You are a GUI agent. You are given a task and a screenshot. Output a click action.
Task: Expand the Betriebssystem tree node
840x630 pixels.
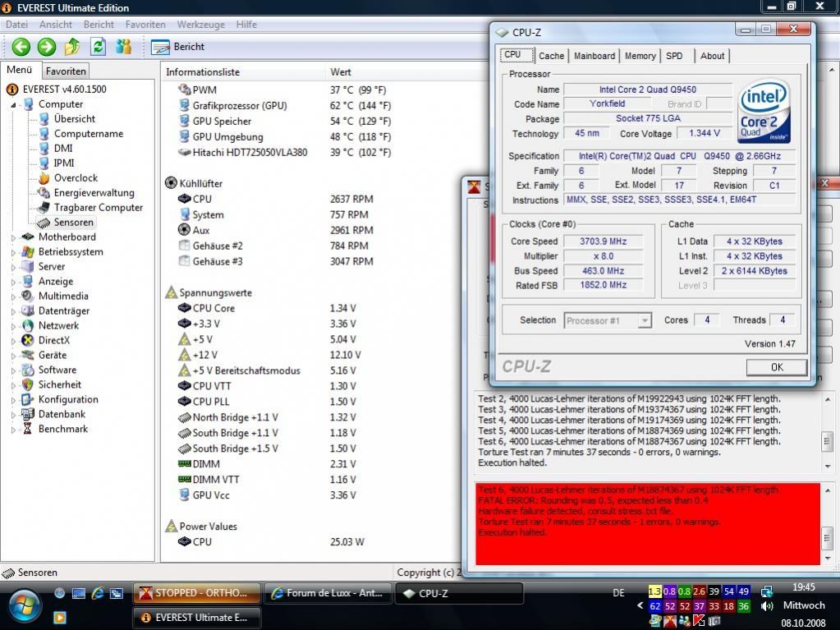point(13,252)
